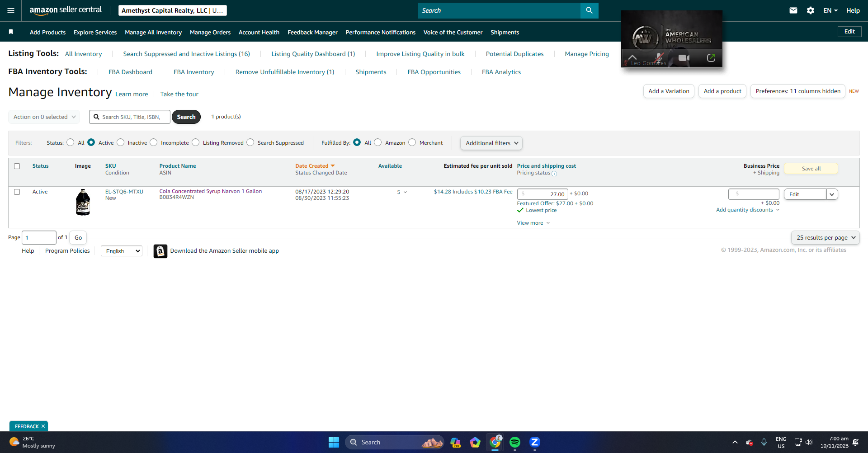Click the Amazon Seller mobile app icon
Image resolution: width=868 pixels, height=453 pixels.
[160, 251]
